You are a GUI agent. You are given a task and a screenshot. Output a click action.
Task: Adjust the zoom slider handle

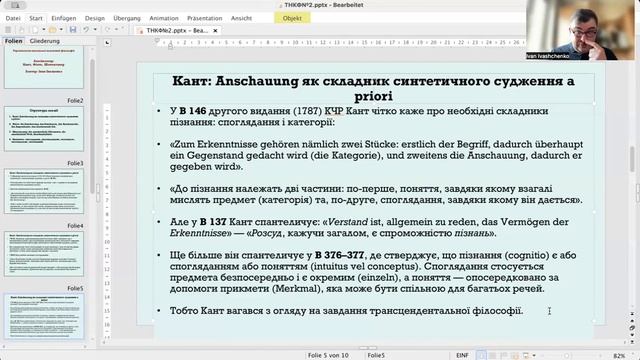567,356
